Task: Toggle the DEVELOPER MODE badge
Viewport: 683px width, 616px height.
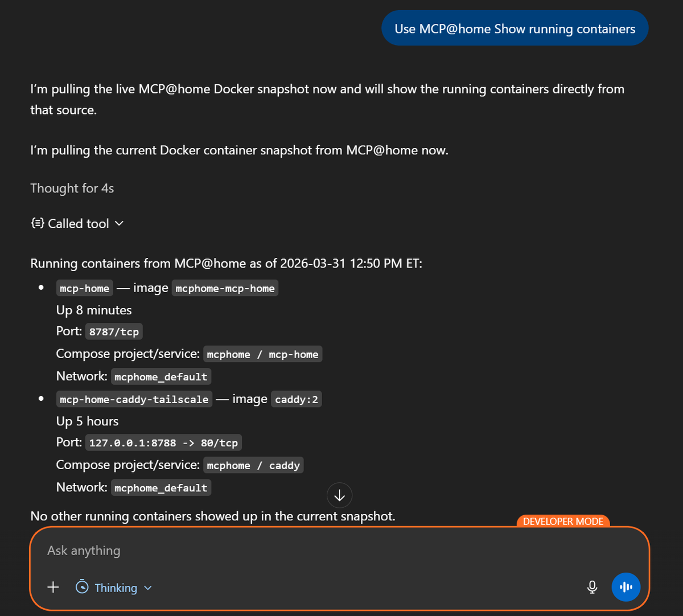Action: point(563,521)
